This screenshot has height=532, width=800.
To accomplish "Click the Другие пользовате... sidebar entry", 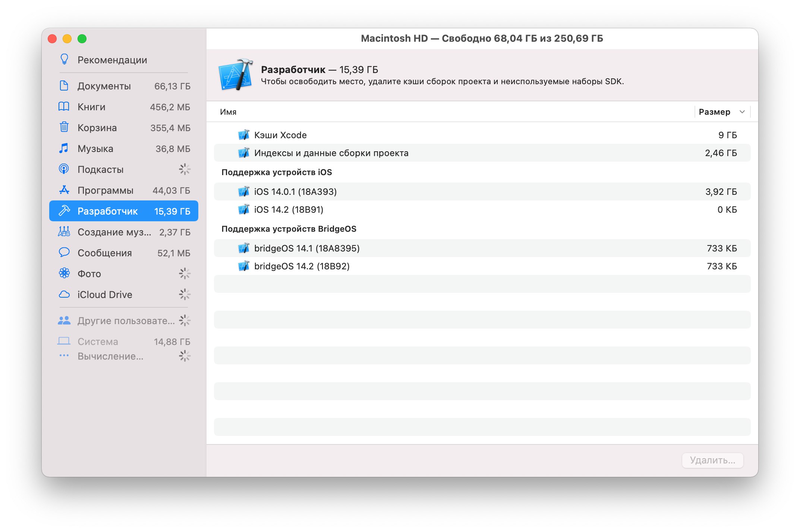I will click(x=123, y=320).
